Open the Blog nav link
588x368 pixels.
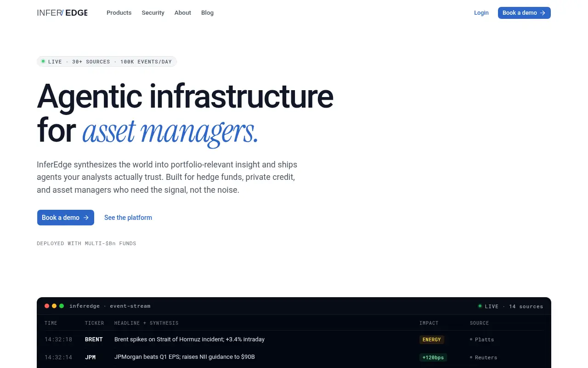tap(207, 13)
